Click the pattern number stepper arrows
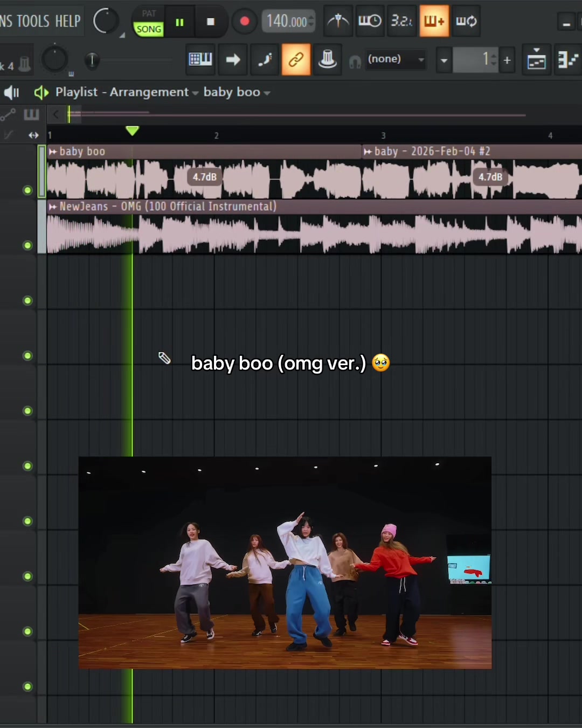Viewport: 582px width, 728px height. pos(494,60)
